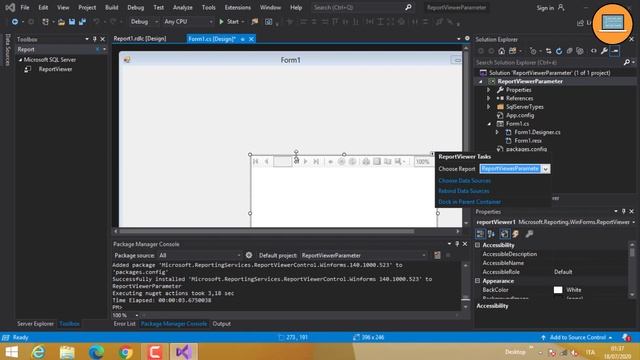Click the first page icon on ReportViewer toolbar
The width and height of the screenshot is (640, 360).
tap(256, 162)
